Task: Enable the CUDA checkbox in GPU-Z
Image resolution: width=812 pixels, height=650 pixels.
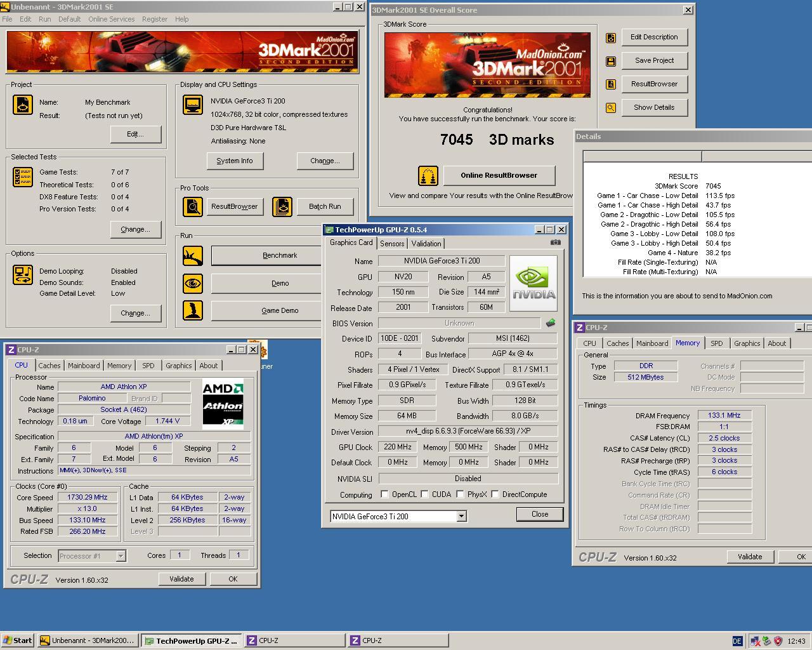Action: click(x=424, y=494)
